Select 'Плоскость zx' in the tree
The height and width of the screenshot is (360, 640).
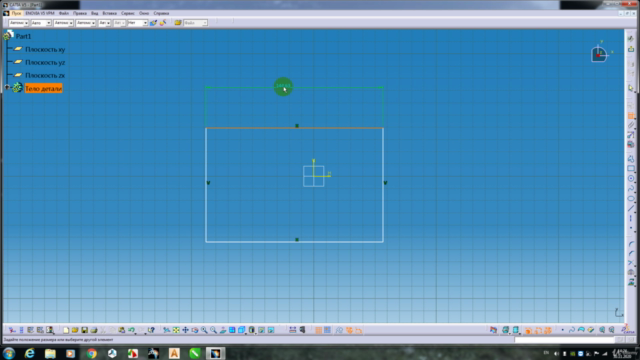click(x=45, y=76)
